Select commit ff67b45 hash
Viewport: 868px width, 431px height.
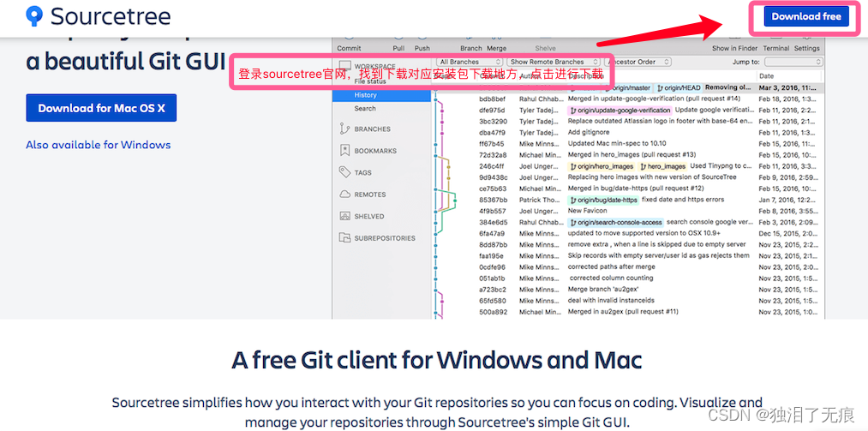[492, 144]
